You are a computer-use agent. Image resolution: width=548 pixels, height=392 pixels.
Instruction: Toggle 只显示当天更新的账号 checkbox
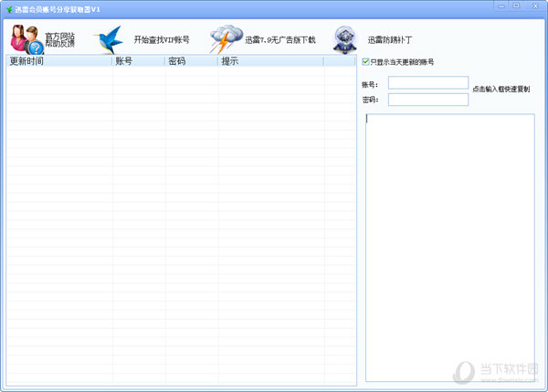[365, 62]
